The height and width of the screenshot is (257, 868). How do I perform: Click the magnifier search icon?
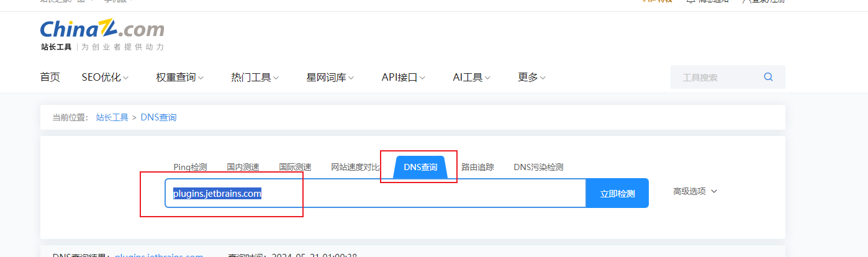[768, 77]
